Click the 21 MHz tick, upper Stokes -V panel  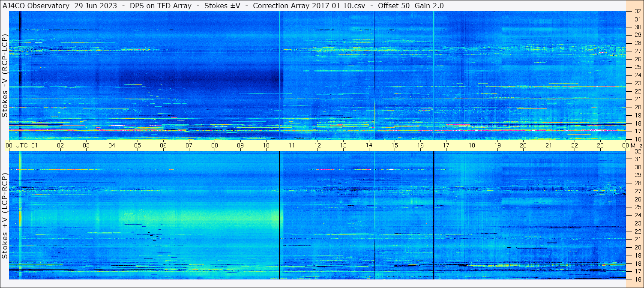coord(637,99)
